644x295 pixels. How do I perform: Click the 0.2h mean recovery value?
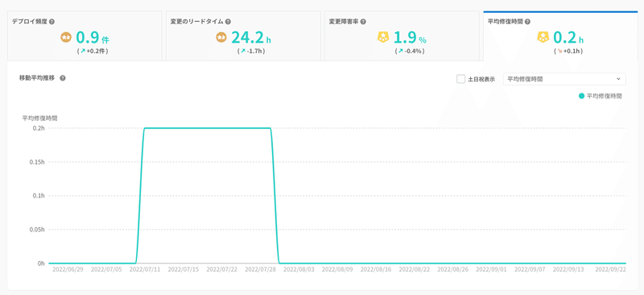[568, 38]
